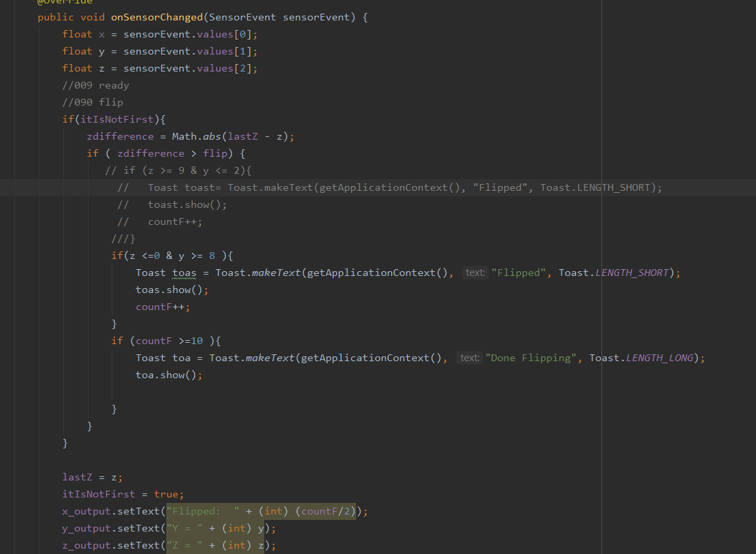This screenshot has width=756, height=554.
Task: Click the variable "toa" in Toast toa declaration
Action: (181, 358)
